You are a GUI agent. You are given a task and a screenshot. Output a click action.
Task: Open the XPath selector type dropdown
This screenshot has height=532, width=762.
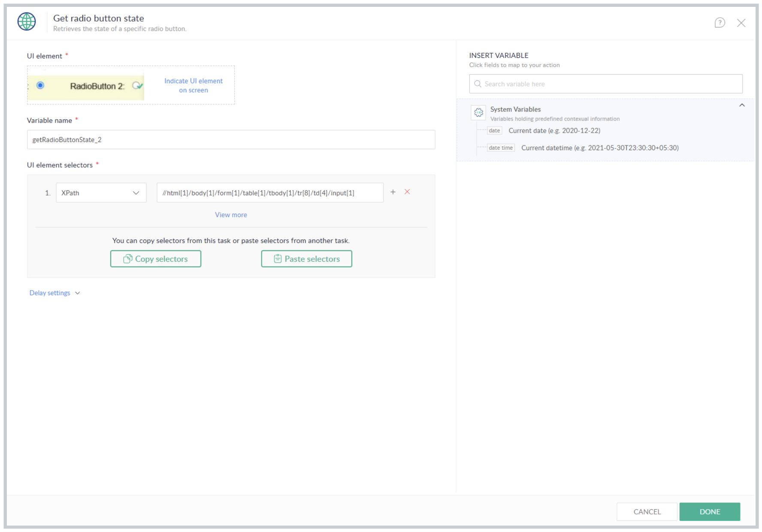click(x=101, y=193)
